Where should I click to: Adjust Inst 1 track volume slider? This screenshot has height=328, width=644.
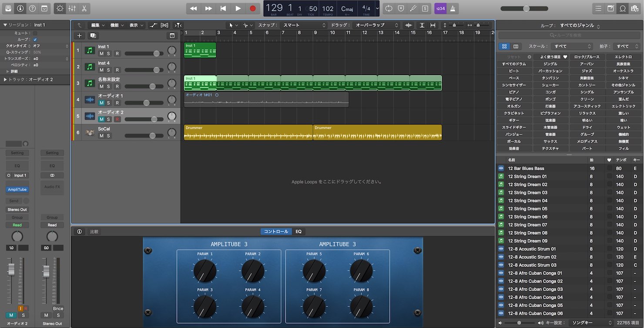[144, 54]
